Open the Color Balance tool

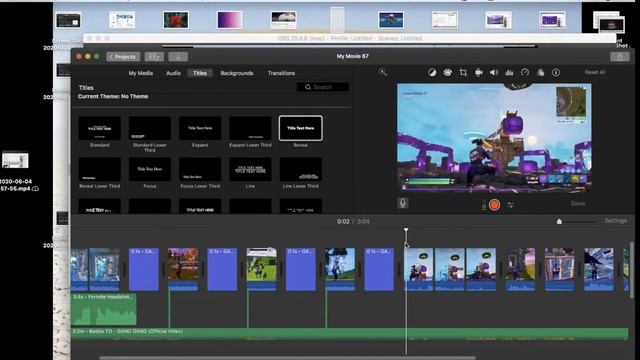pyautogui.click(x=432, y=73)
